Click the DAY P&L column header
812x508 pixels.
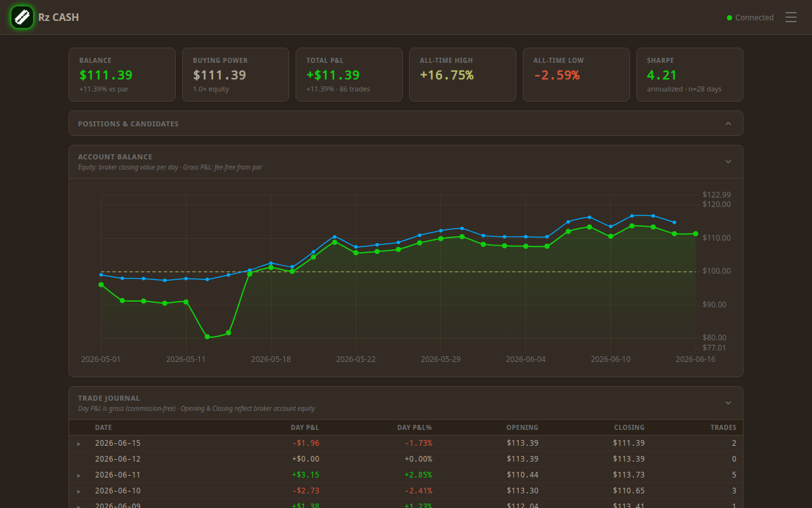[x=305, y=428]
